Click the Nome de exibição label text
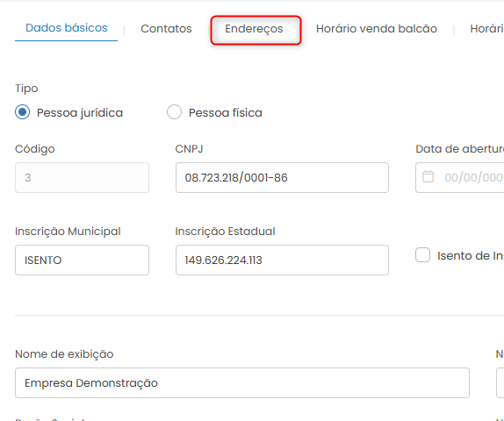This screenshot has width=504, height=421. click(64, 353)
